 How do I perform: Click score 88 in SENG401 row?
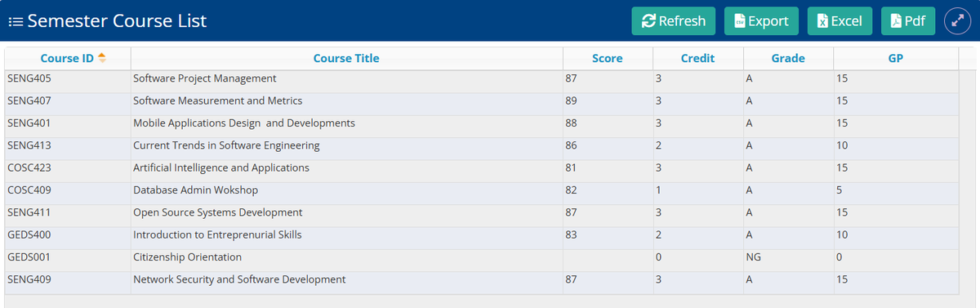[x=571, y=123]
